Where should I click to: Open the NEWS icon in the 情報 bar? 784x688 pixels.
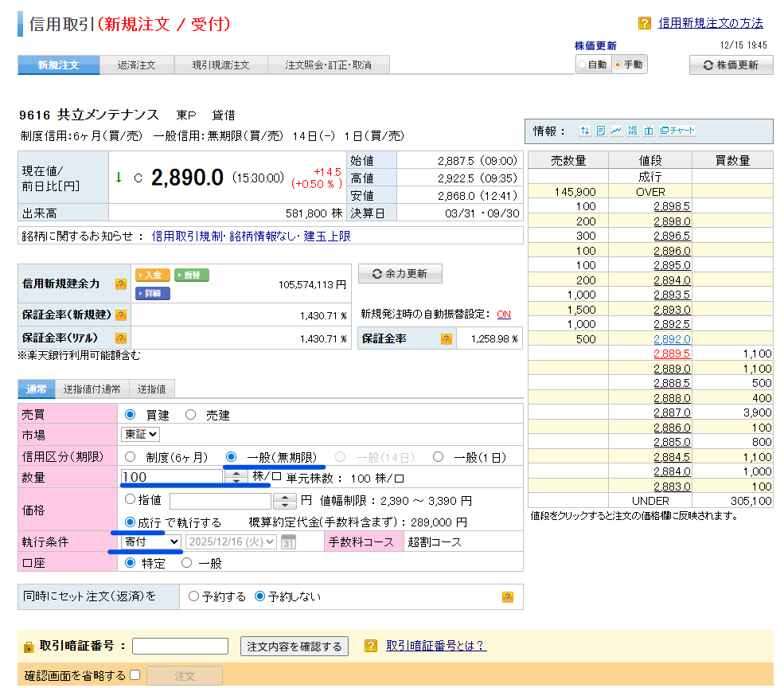pos(633,131)
